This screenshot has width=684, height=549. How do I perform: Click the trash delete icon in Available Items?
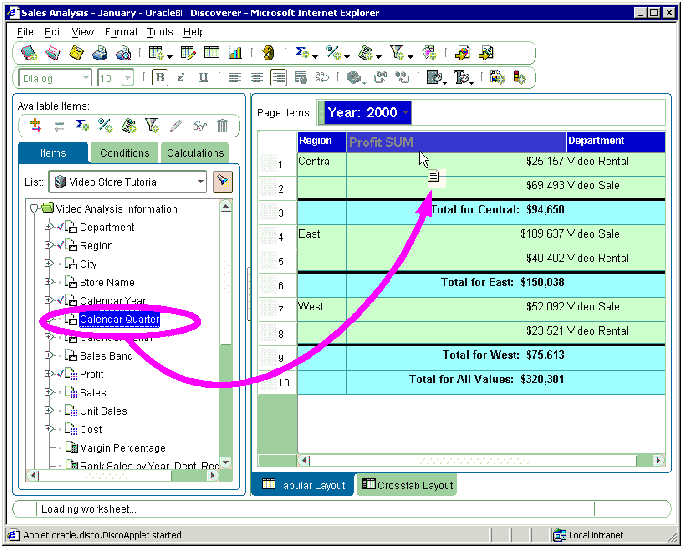[222, 126]
